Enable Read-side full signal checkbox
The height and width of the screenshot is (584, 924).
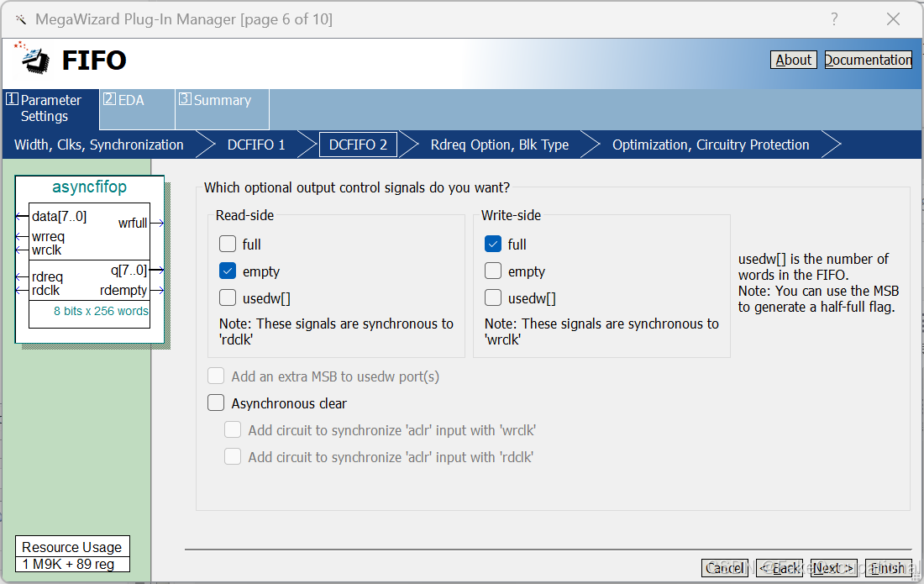pos(228,244)
